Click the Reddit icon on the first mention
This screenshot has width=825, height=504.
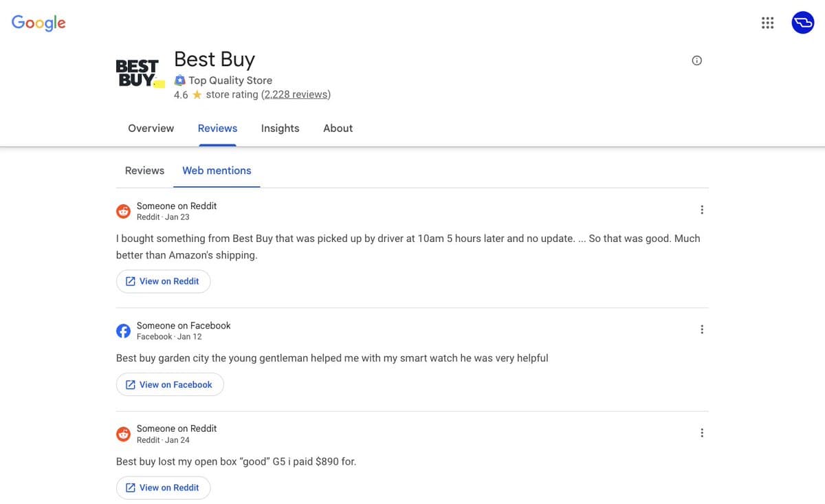(x=123, y=211)
